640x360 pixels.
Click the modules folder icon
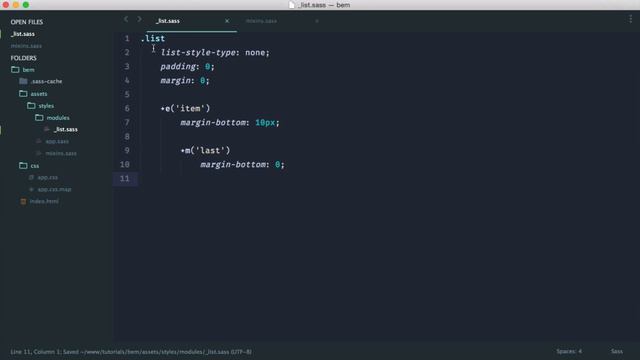39,118
